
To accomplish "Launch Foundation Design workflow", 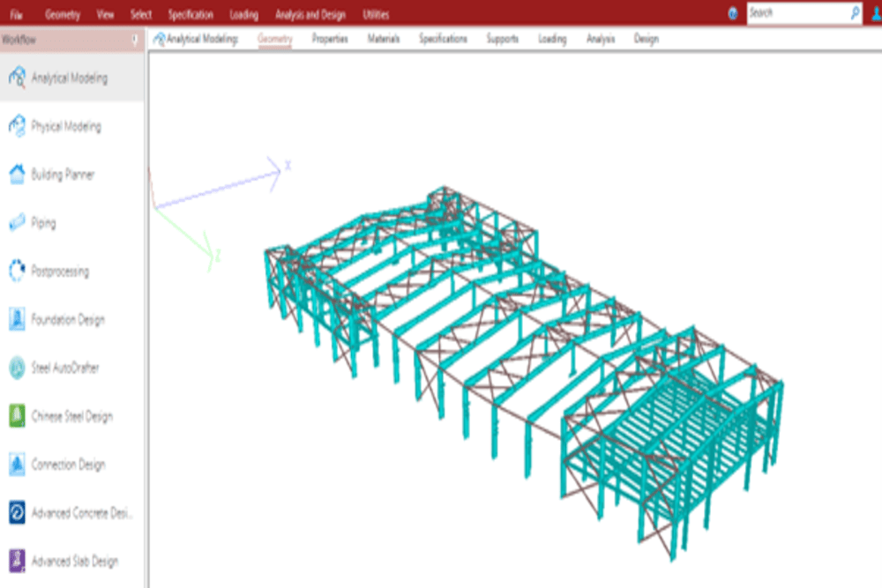I will [x=67, y=320].
